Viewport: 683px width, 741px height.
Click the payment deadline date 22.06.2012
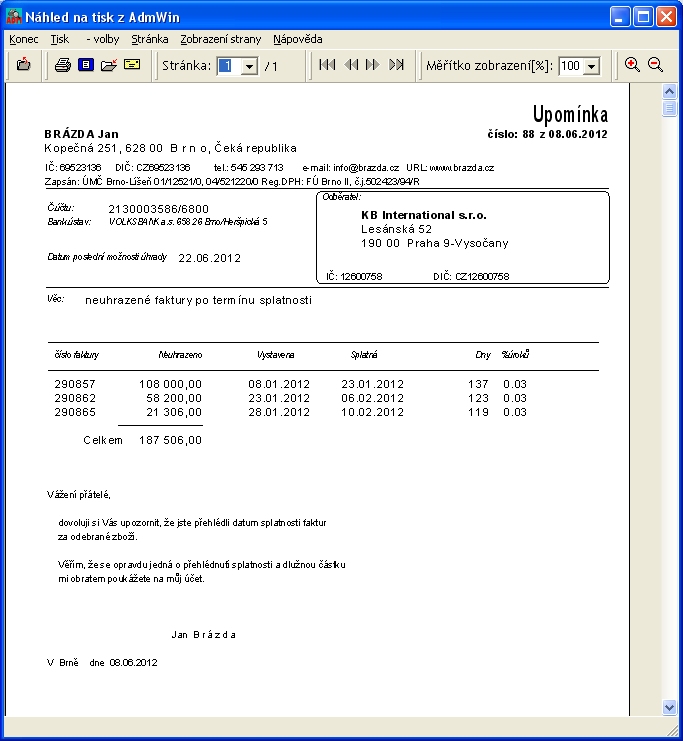click(209, 258)
